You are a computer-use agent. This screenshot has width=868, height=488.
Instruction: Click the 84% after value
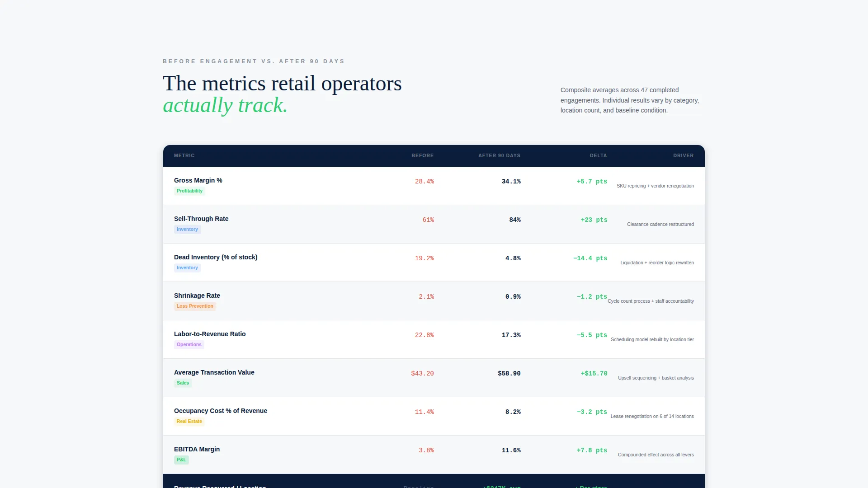click(515, 220)
